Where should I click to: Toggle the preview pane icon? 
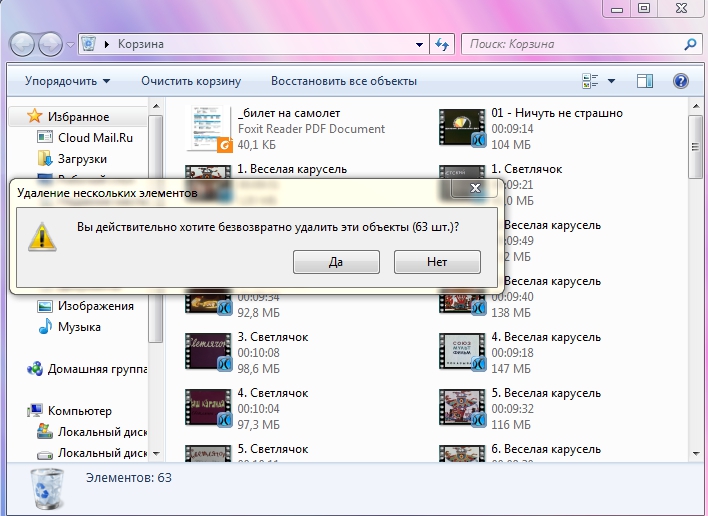click(x=645, y=81)
